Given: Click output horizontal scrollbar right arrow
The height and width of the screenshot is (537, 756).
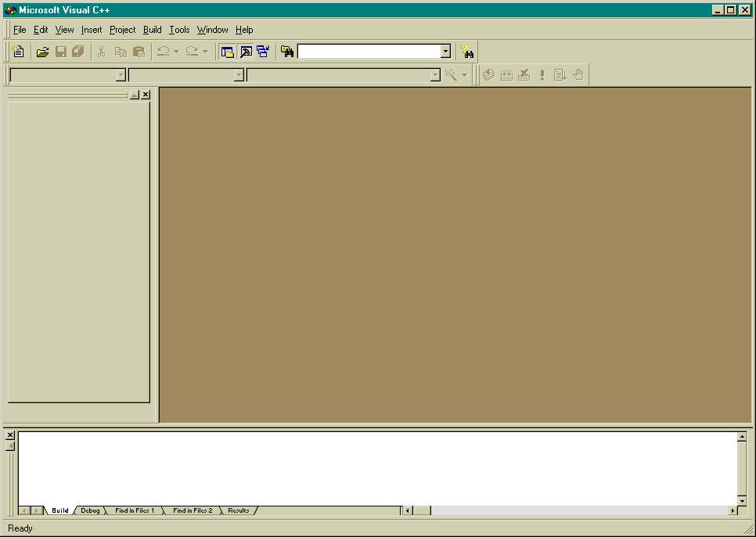Looking at the screenshot, I should (x=733, y=510).
